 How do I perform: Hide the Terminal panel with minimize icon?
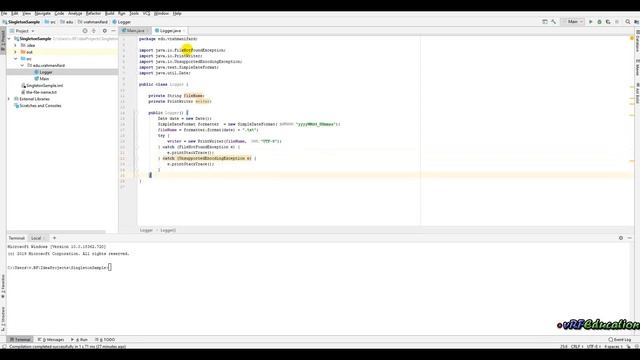(x=630, y=238)
